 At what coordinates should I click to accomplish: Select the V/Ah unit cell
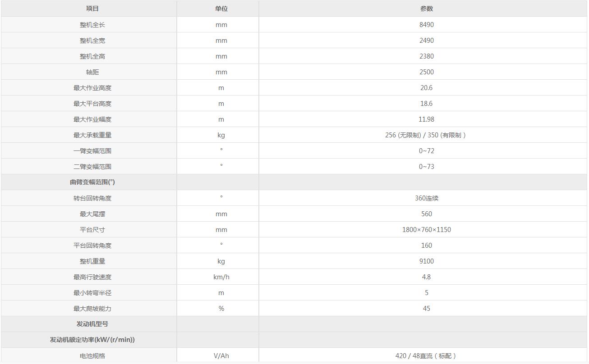221,356
